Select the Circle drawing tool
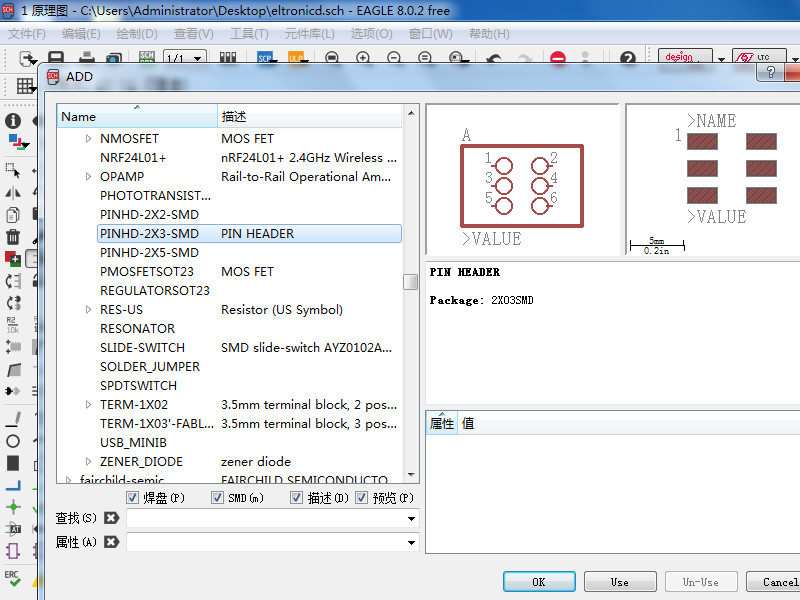This screenshot has height=600, width=800. pyautogui.click(x=13, y=441)
